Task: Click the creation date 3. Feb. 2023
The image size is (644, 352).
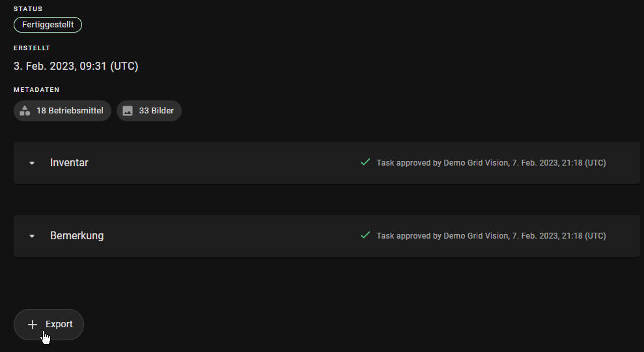Action: tap(76, 66)
